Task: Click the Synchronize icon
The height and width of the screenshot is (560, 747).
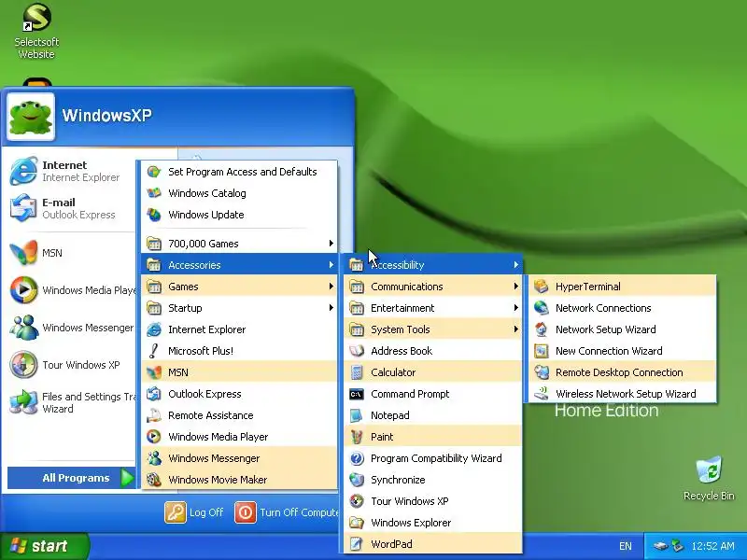Action: coord(357,480)
